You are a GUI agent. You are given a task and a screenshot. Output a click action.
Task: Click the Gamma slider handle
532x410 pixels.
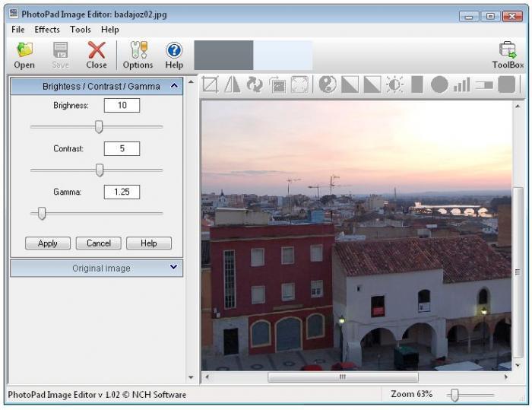coord(42,213)
